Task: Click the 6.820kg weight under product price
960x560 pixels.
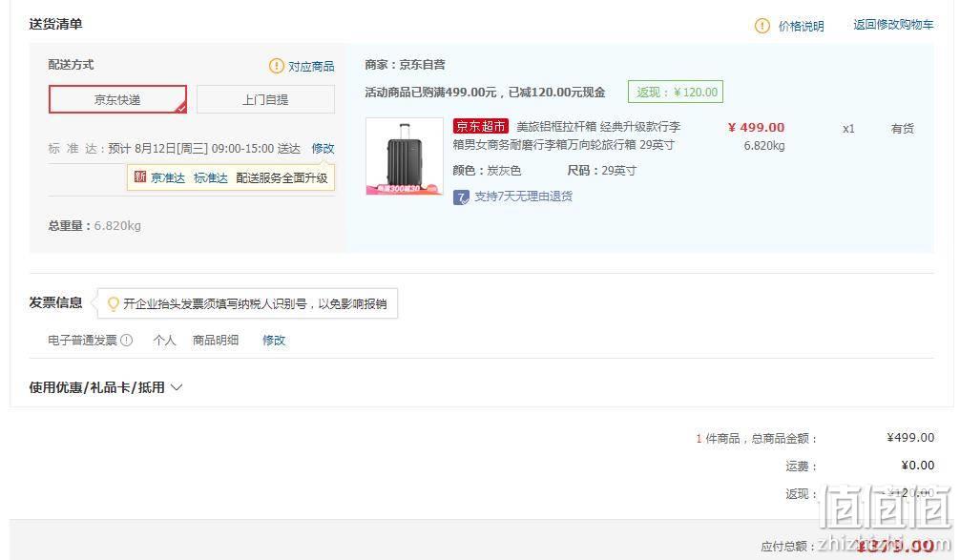Action: [764, 146]
